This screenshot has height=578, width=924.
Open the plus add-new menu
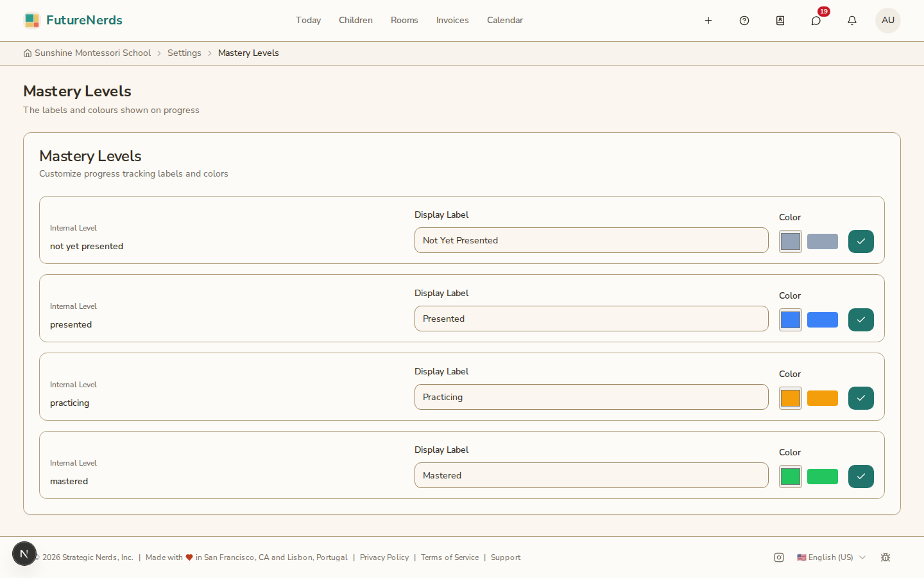tap(708, 21)
